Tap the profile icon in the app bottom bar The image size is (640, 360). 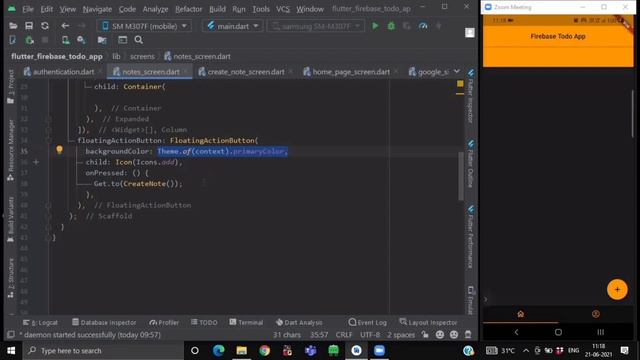[x=596, y=314]
